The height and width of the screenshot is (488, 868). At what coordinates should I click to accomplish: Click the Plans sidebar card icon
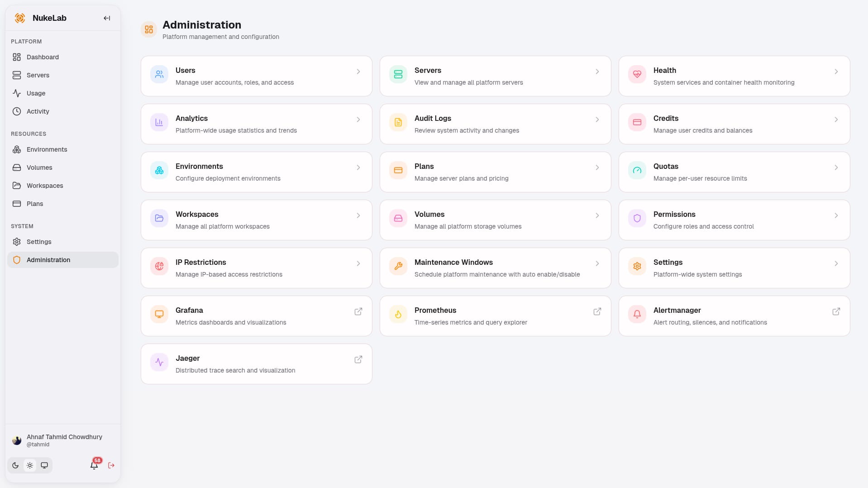pos(17,204)
